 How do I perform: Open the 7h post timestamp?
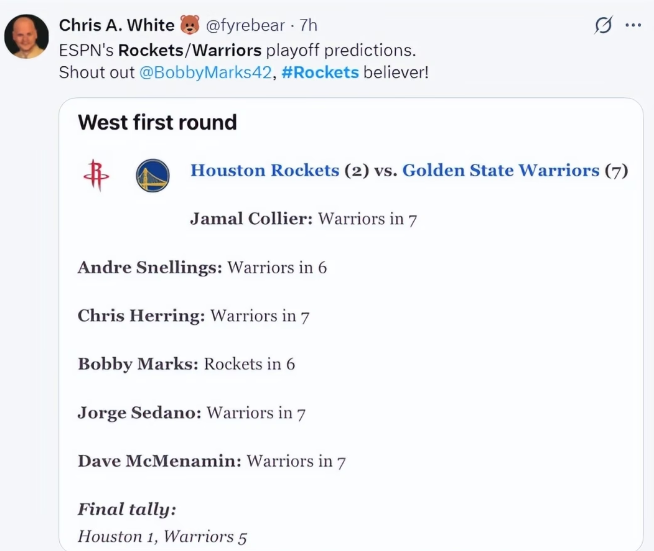click(308, 25)
